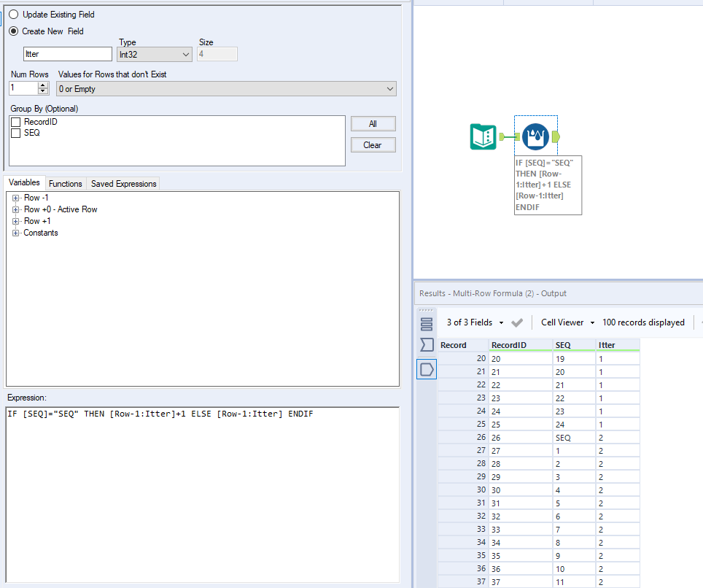Increase Num Rows with the up stepper
The image size is (703, 588).
[42, 85]
